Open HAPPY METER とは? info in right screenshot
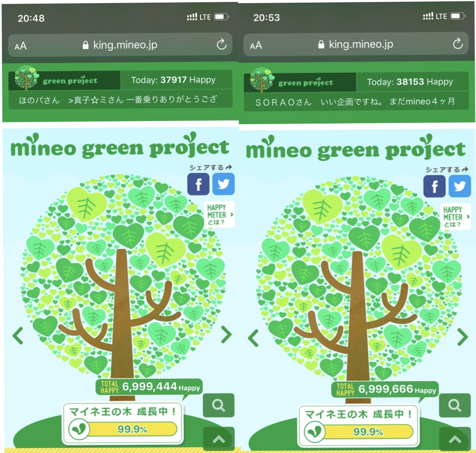 coord(456,217)
